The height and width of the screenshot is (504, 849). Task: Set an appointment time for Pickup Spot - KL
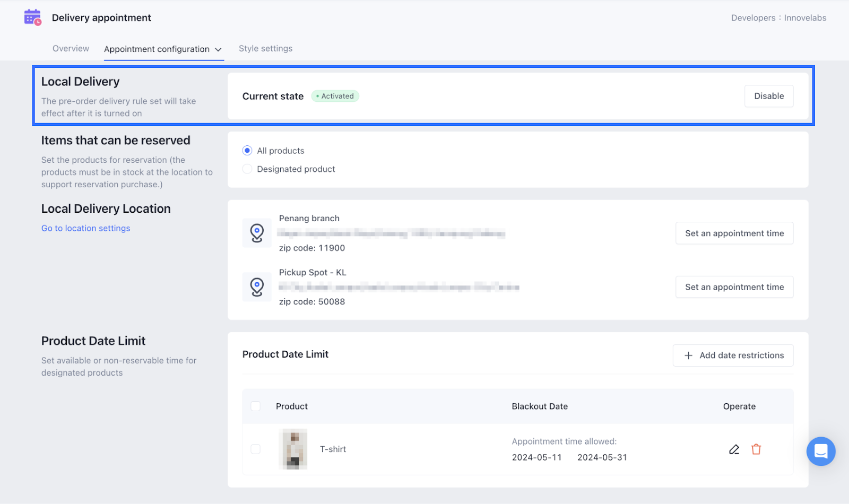[734, 287]
